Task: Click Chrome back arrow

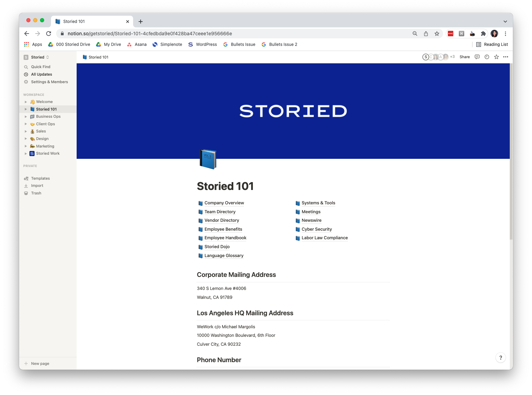Action: [27, 34]
